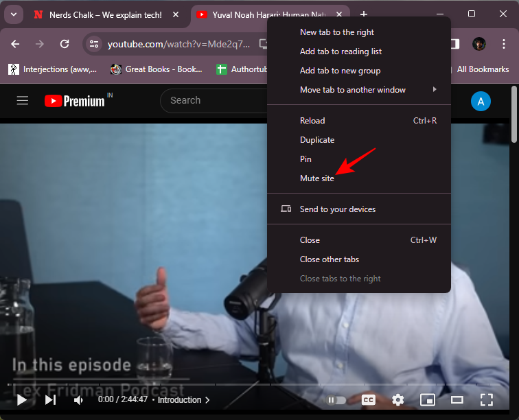Image resolution: width=519 pixels, height=420 pixels.
Task: Switch to miniplayer mode
Action: point(428,399)
